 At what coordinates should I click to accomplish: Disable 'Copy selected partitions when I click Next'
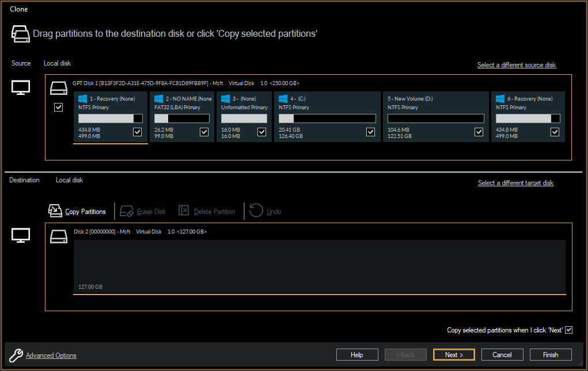point(568,329)
